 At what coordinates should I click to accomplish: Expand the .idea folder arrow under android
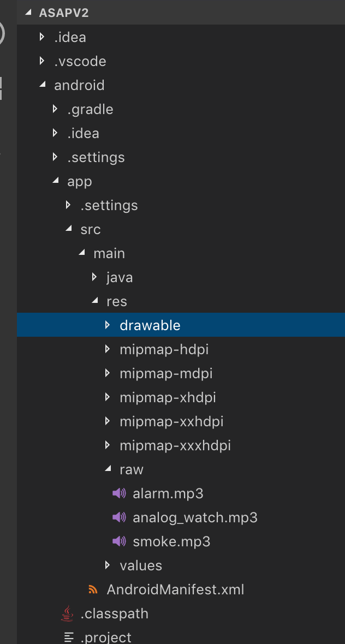click(x=55, y=133)
